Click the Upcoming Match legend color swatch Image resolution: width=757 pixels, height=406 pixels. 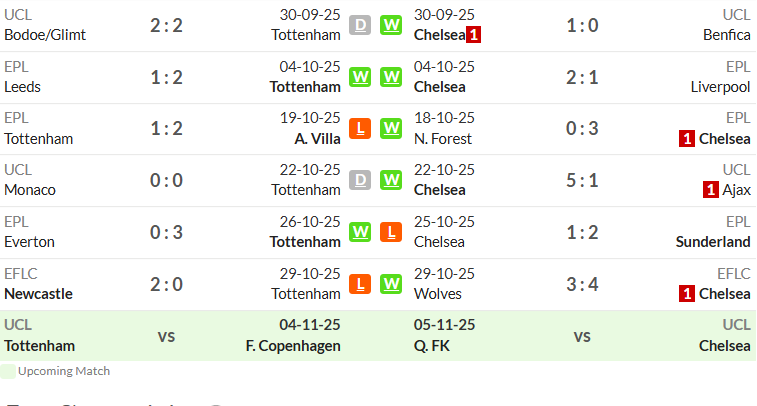click(x=8, y=371)
